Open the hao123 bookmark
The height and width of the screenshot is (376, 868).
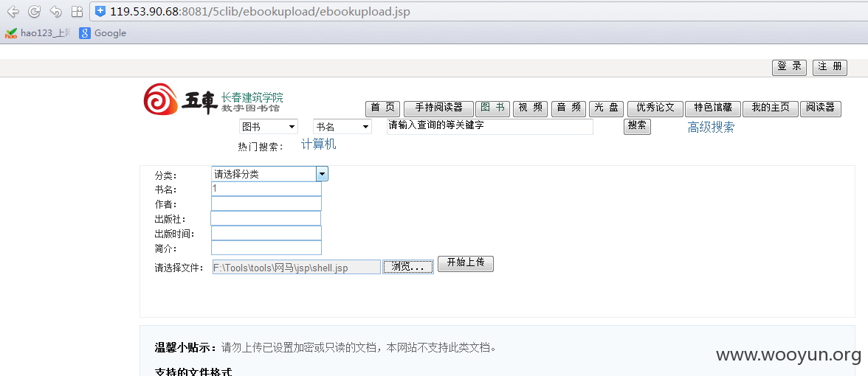(38, 33)
